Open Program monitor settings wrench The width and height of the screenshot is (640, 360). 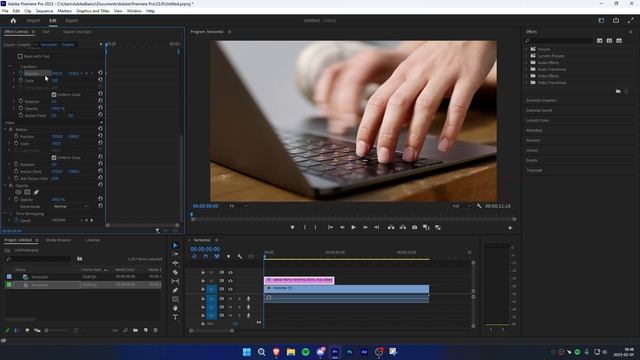point(479,206)
